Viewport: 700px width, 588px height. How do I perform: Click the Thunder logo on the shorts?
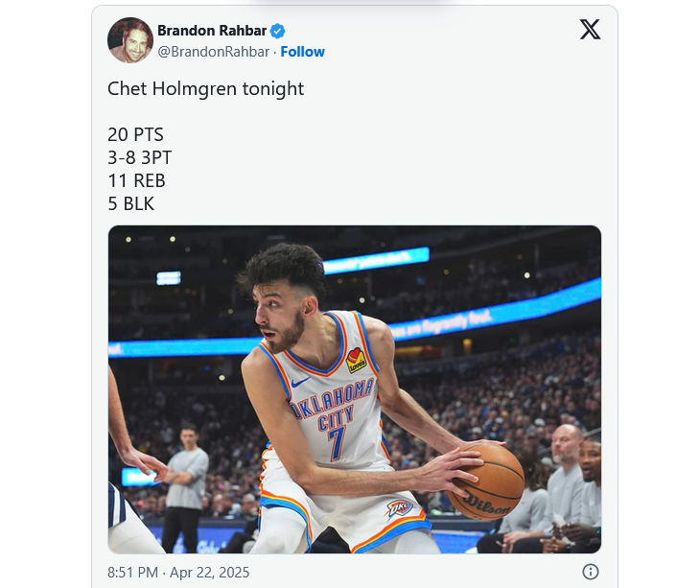400,507
